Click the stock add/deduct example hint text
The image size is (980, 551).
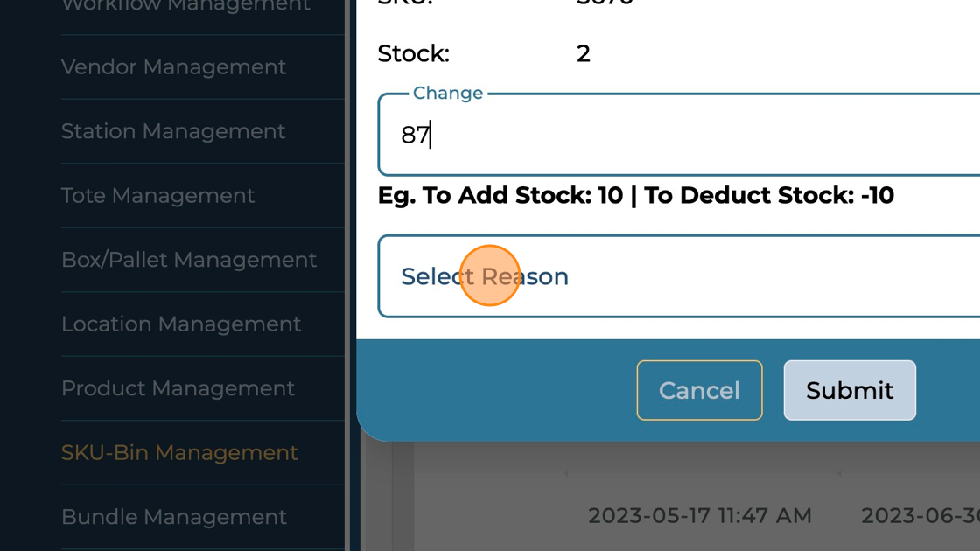[635, 195]
